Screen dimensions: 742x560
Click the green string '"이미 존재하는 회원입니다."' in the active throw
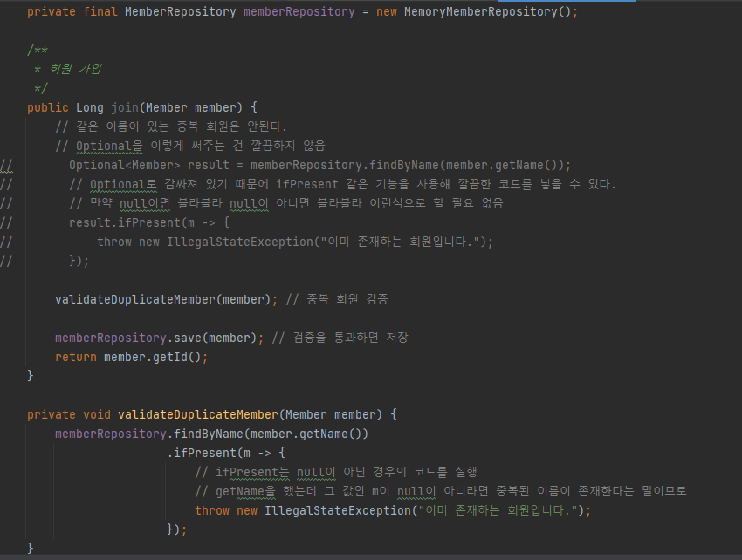click(498, 511)
